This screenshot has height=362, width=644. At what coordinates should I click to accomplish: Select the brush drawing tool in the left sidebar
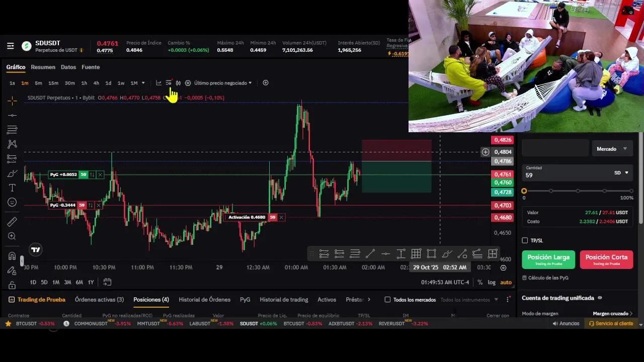pos(13,173)
